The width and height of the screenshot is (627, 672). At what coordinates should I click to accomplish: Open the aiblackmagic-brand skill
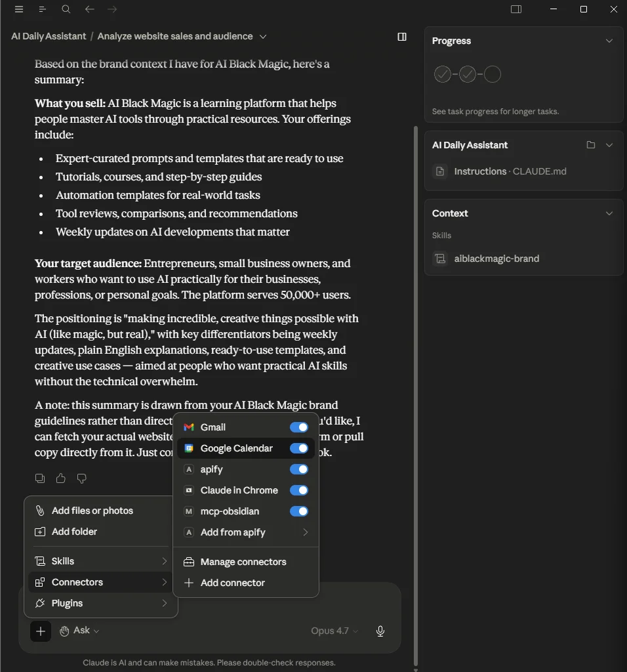[496, 259]
